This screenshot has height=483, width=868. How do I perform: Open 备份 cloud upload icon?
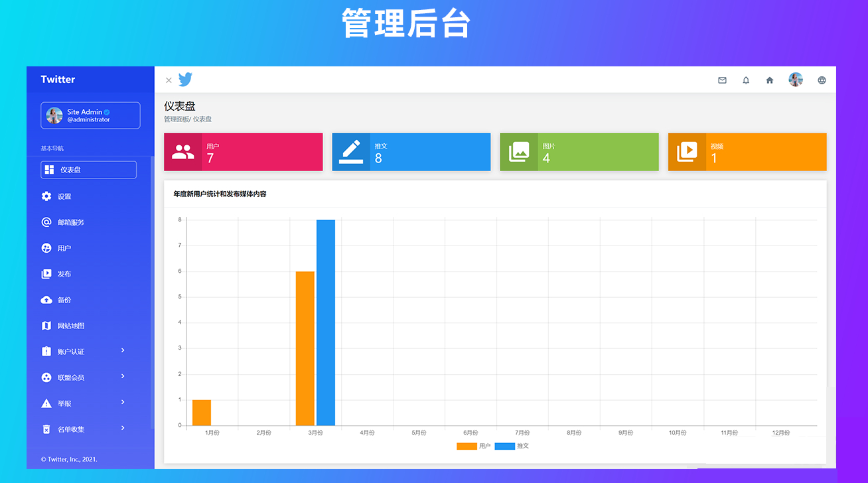pos(46,300)
